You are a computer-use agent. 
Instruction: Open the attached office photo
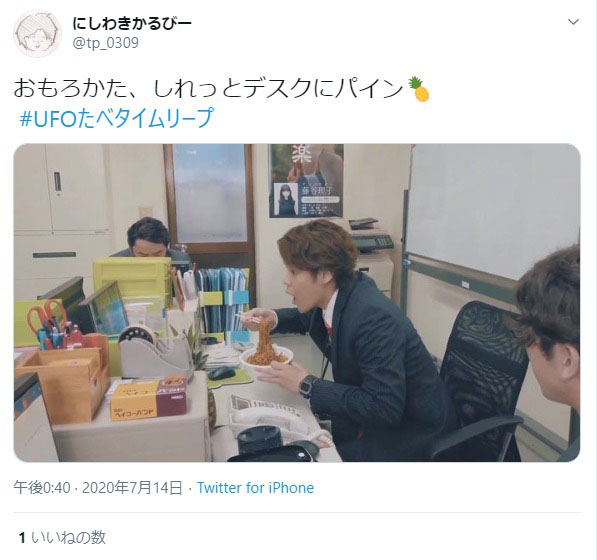coord(297,303)
